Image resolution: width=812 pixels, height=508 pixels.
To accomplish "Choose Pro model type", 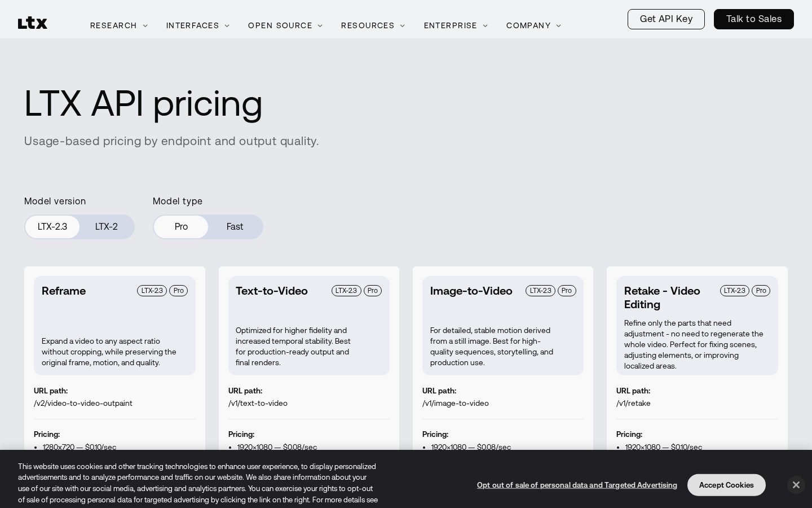I will tap(181, 227).
